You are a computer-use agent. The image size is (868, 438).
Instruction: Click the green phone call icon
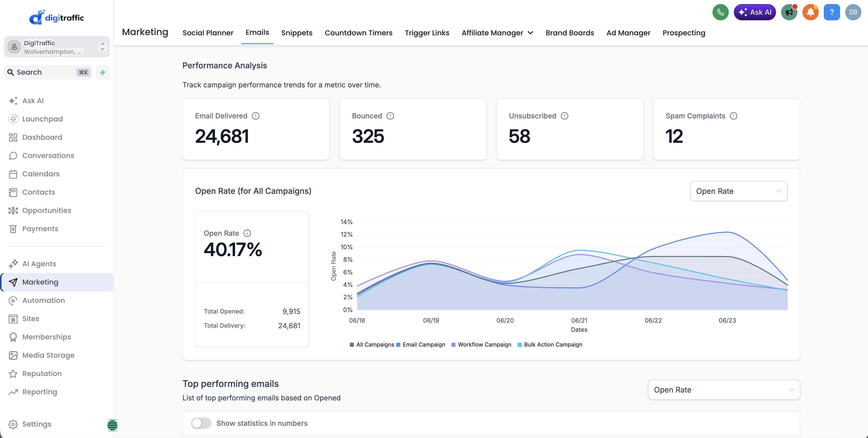(720, 12)
